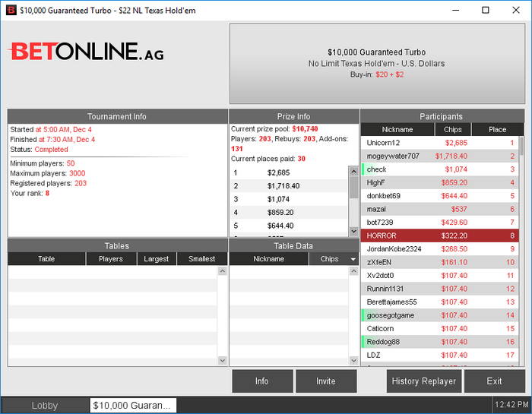Launch the History Replayer
The height and width of the screenshot is (414, 532).
[x=424, y=381]
